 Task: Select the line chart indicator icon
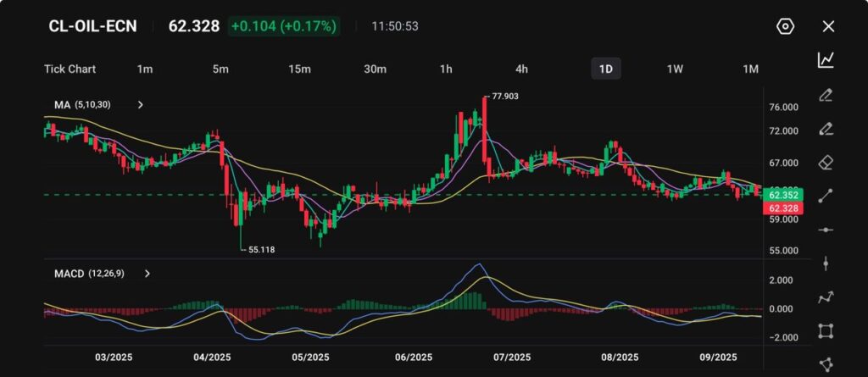click(x=826, y=60)
